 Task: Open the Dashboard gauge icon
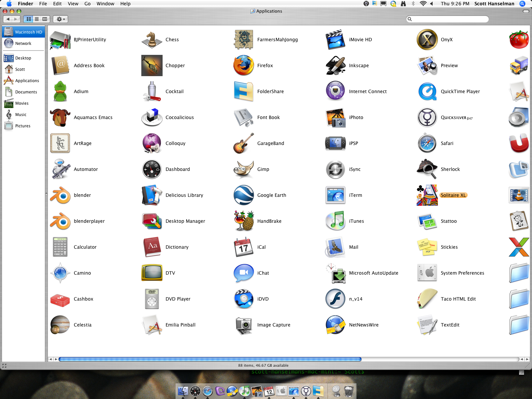click(x=152, y=169)
